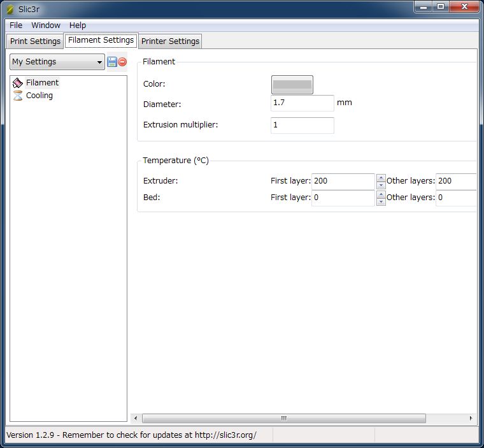Image resolution: width=484 pixels, height=448 pixels.
Task: Click the Bed First layer temperature field
Action: pyautogui.click(x=343, y=198)
